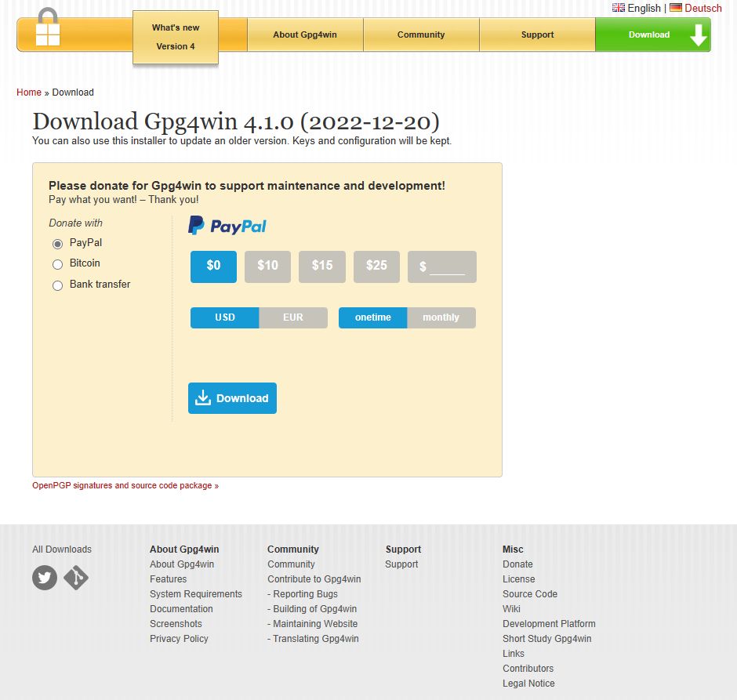This screenshot has height=700, width=737.
Task: Choose the $10 donation amount
Action: pyautogui.click(x=267, y=267)
